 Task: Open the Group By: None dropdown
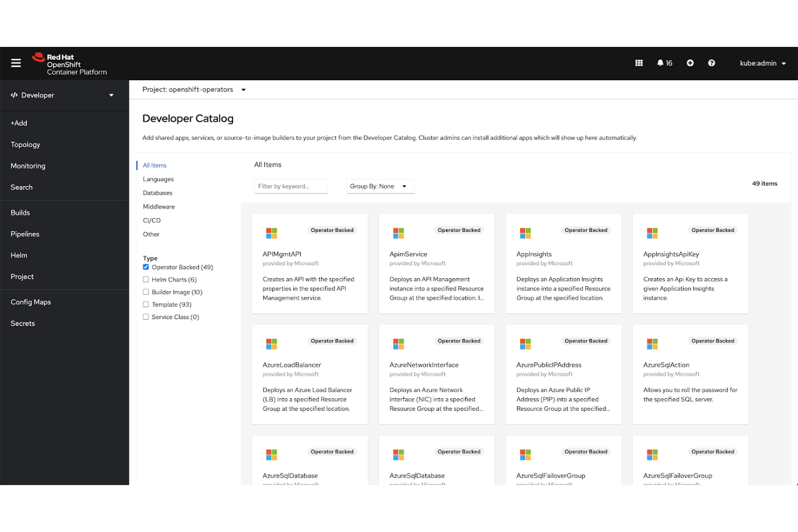point(380,186)
